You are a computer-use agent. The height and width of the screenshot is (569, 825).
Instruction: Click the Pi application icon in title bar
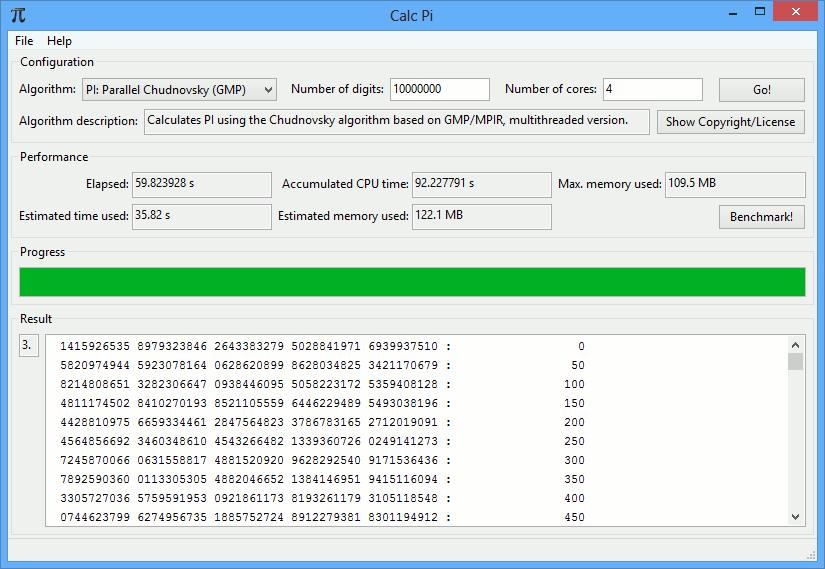pos(18,15)
